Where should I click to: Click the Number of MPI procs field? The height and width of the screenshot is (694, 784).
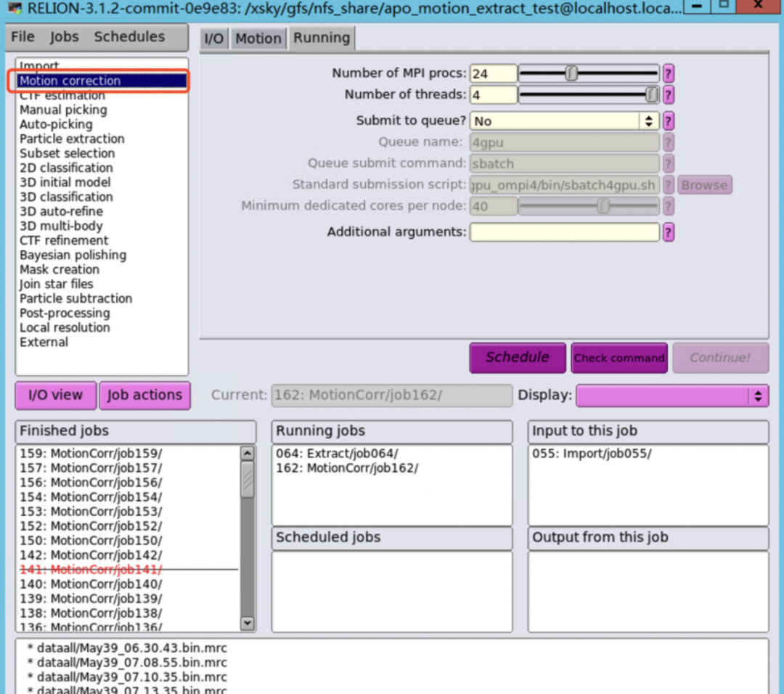point(493,73)
